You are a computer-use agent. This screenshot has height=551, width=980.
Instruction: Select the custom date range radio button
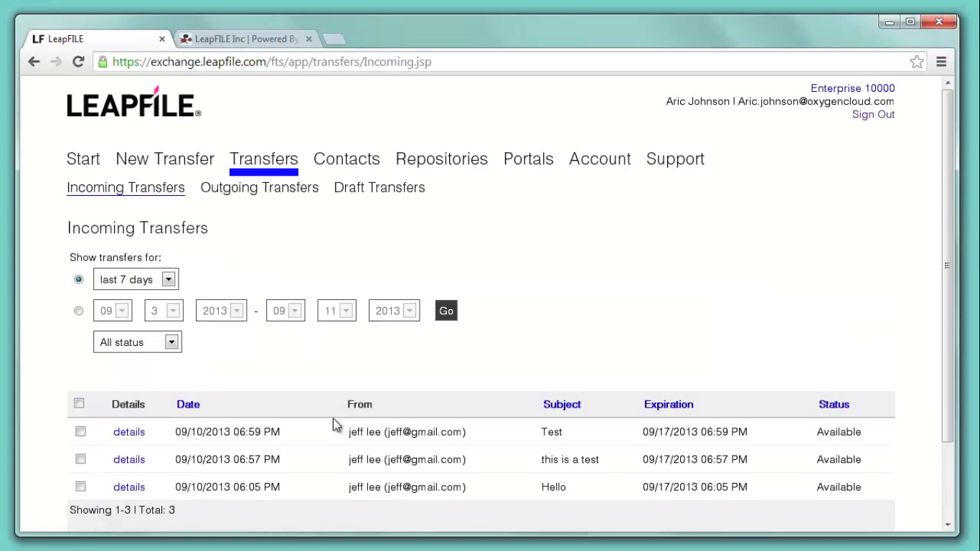[x=79, y=311]
